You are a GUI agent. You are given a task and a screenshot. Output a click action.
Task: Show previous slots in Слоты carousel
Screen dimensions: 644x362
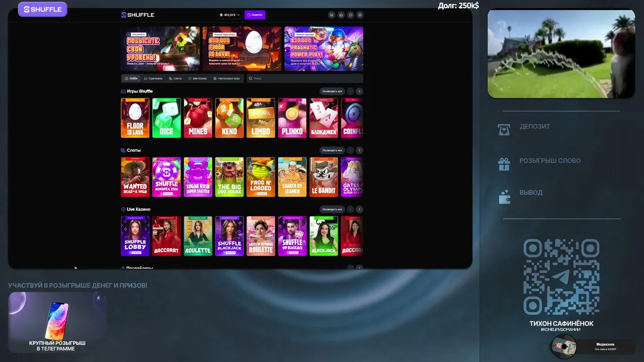tap(350, 150)
